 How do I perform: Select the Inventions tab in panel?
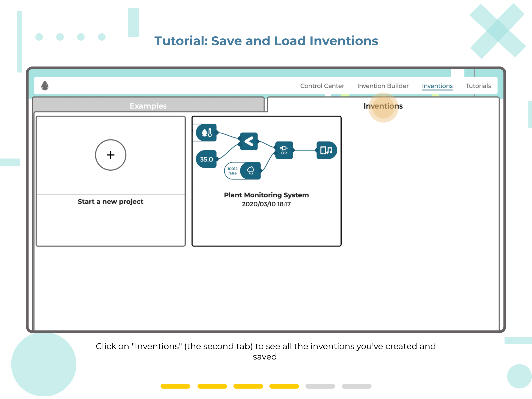(383, 106)
